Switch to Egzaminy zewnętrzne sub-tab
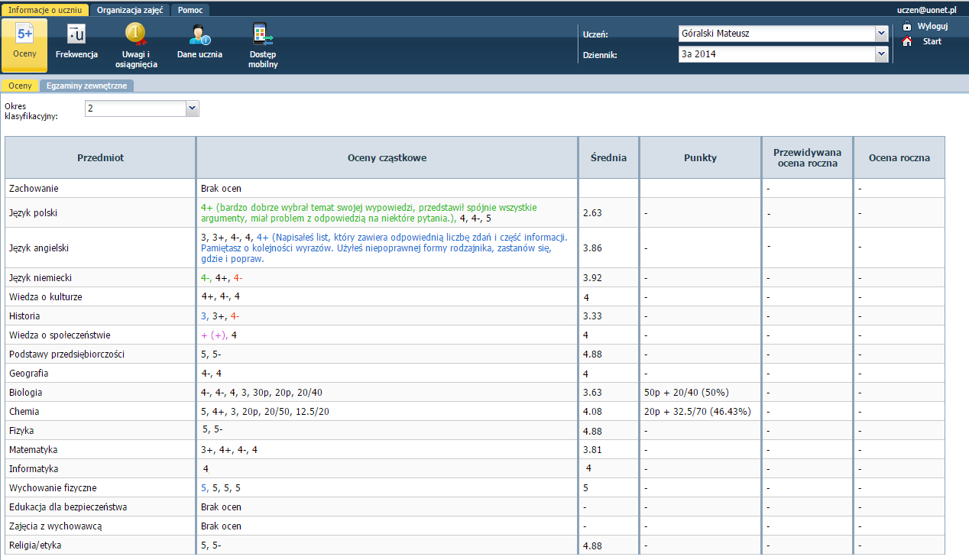 86,86
